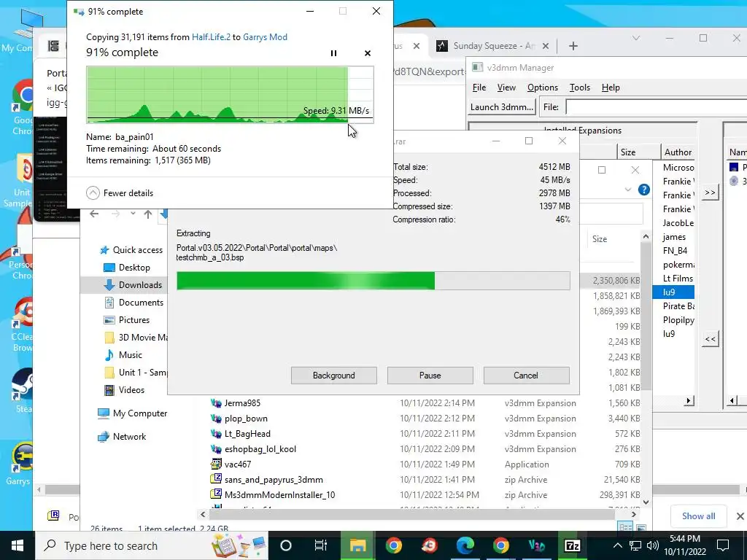This screenshot has width=747, height=560.
Task: Click Show all downloads button
Action: pyautogui.click(x=698, y=516)
